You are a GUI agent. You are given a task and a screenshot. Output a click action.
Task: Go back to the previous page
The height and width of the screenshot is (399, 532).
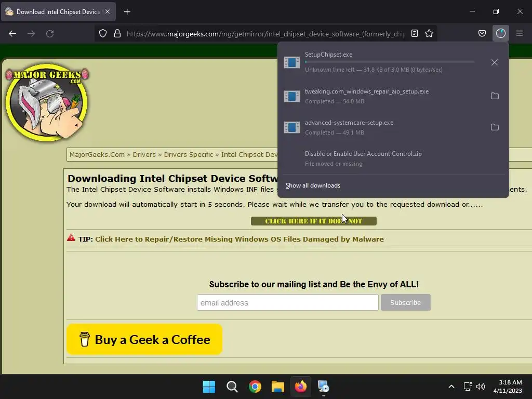(12, 34)
